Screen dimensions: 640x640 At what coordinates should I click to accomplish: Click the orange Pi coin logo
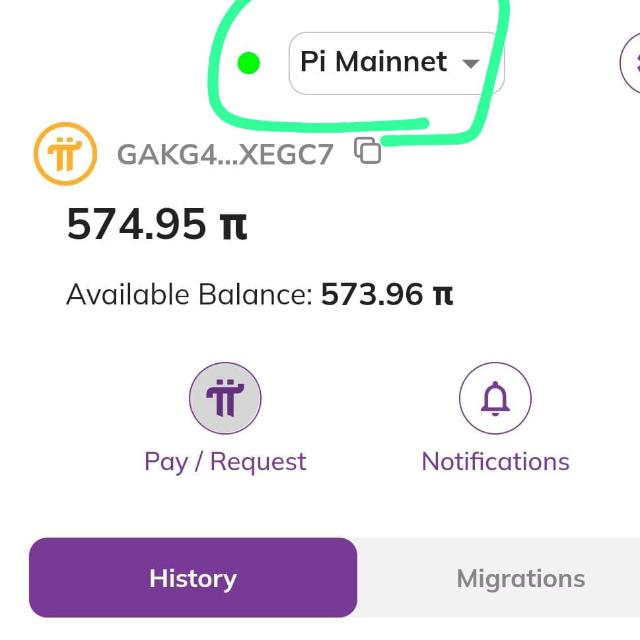[65, 154]
